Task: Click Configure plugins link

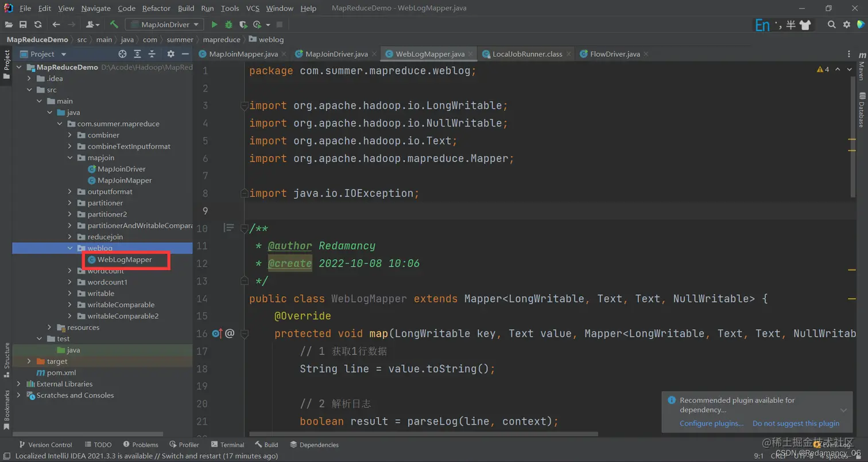Action: 711,423
